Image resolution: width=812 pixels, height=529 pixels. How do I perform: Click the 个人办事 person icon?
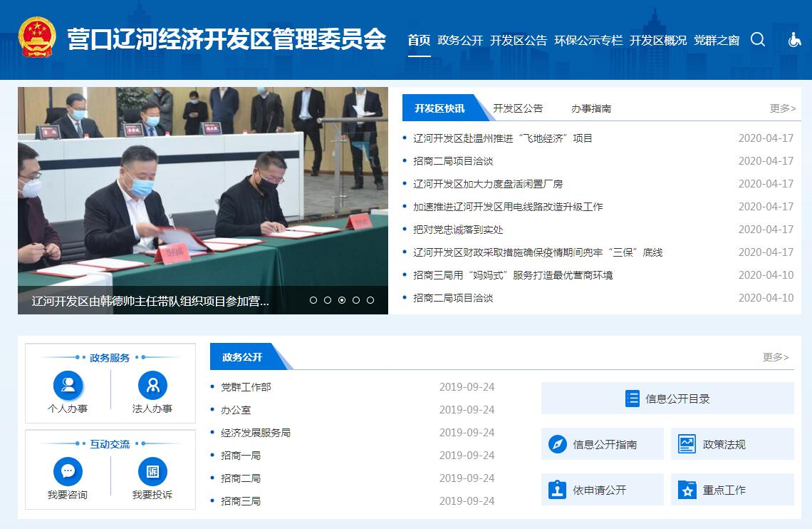pos(68,386)
